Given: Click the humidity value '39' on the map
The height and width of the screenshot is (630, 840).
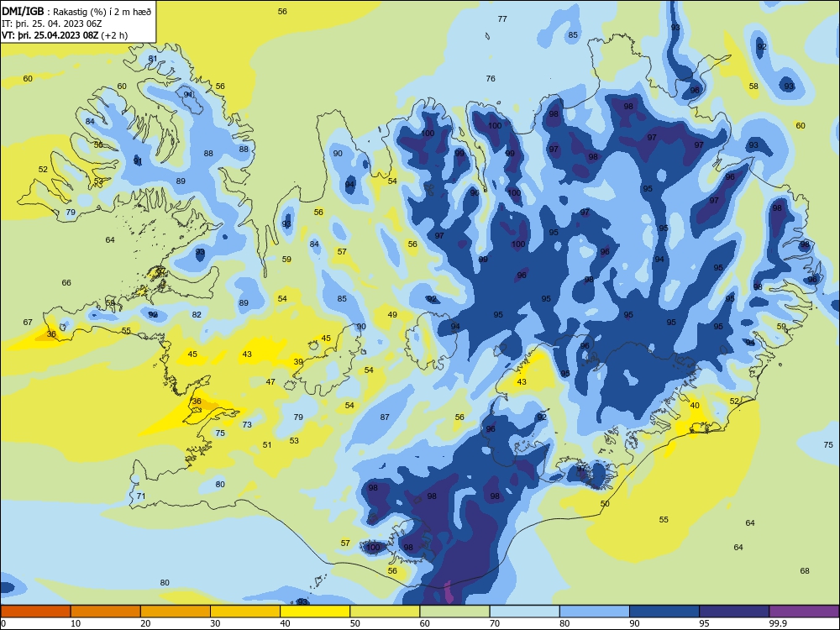Looking at the screenshot, I should pyautogui.click(x=298, y=362).
